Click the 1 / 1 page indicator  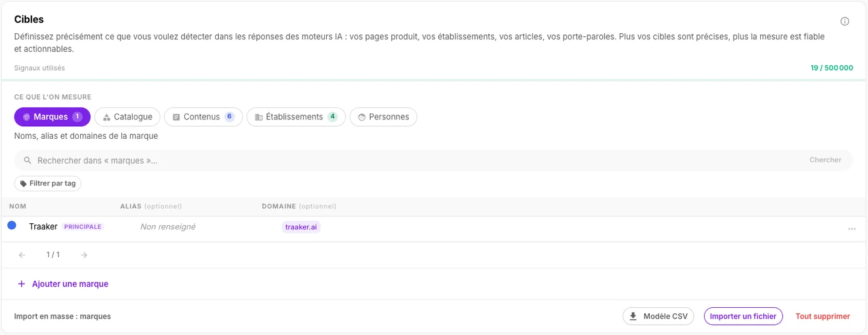pyautogui.click(x=53, y=255)
